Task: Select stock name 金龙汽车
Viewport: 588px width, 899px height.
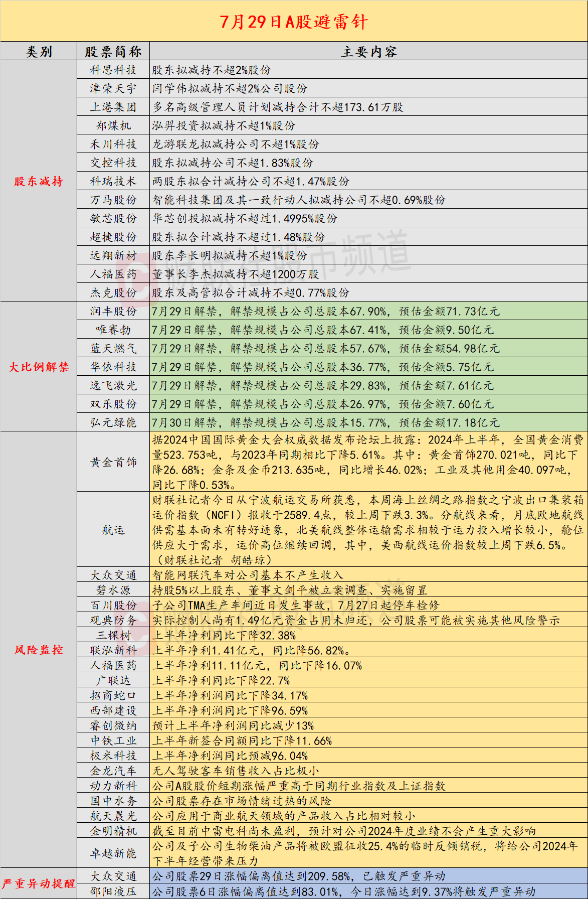Action: [113, 771]
